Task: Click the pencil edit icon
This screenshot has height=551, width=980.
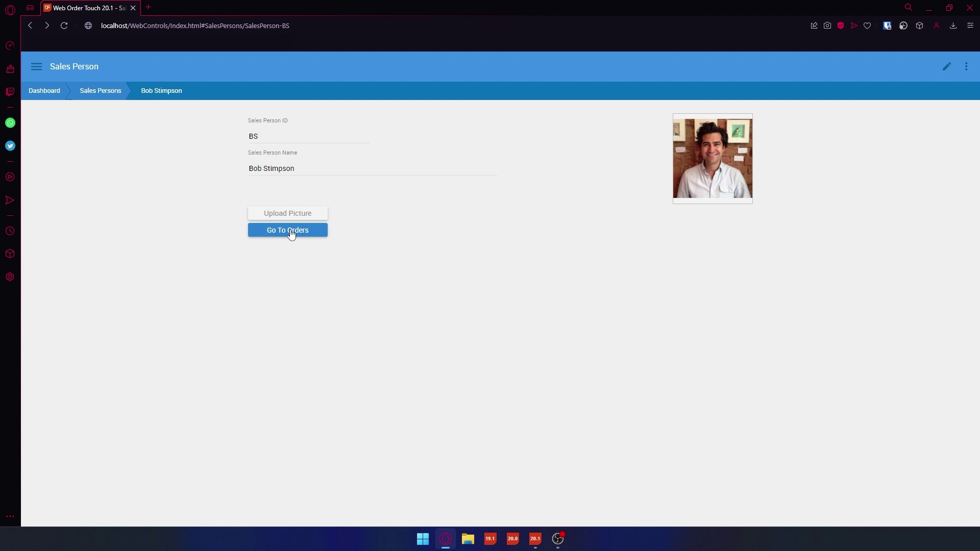Action: point(947,66)
